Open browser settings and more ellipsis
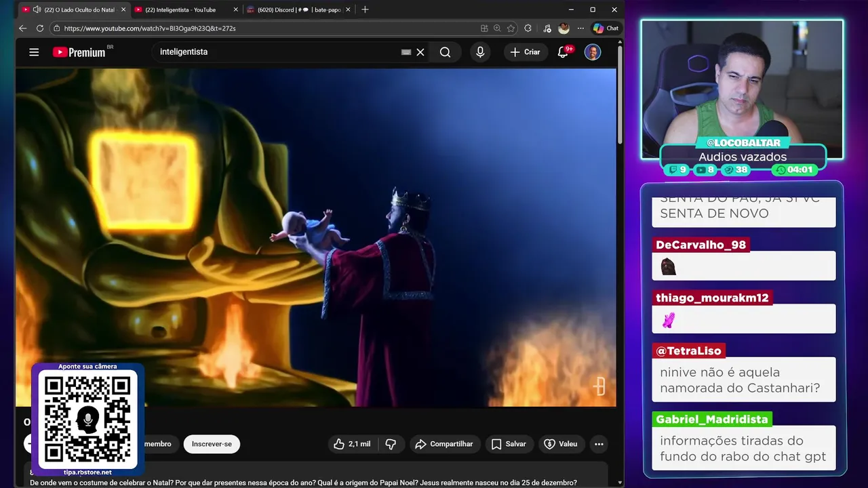 coord(580,28)
